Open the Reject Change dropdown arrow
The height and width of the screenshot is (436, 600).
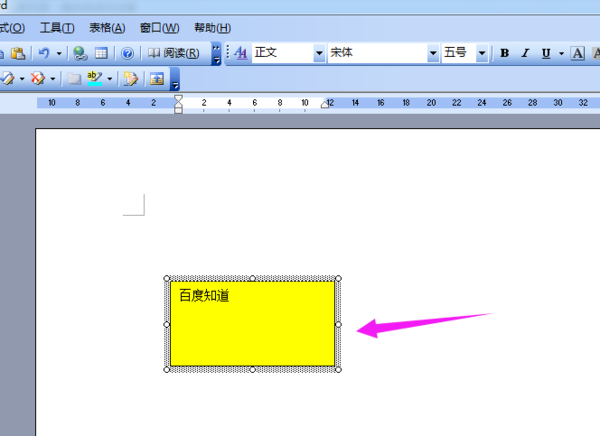(53, 79)
